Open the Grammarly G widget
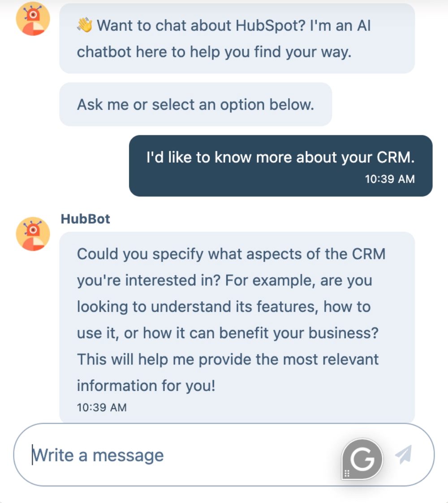This screenshot has width=448, height=503. click(362, 459)
